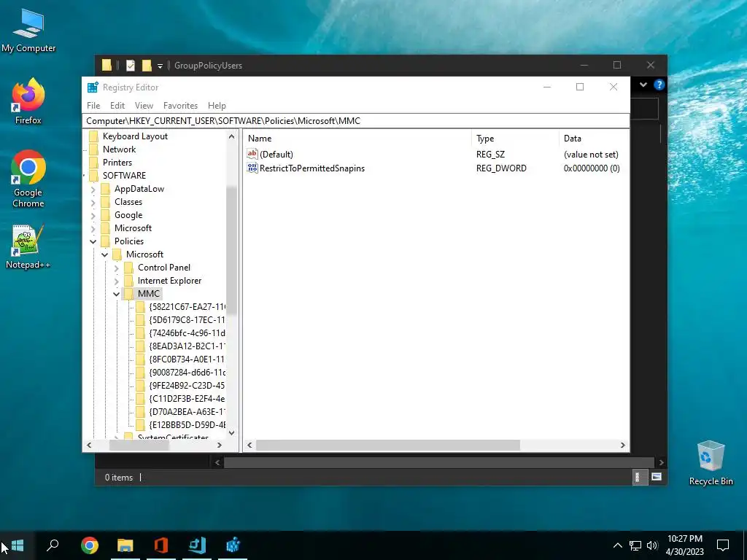Select the {58221C67-EA27-11 key

(187, 307)
